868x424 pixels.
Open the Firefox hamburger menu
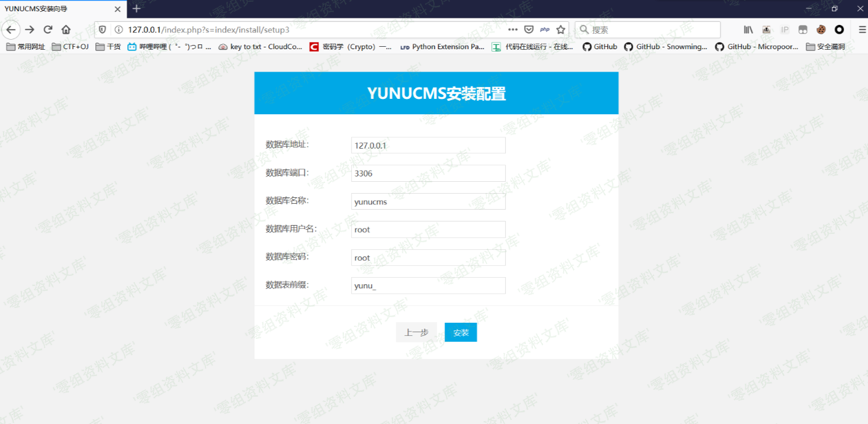pos(862,30)
